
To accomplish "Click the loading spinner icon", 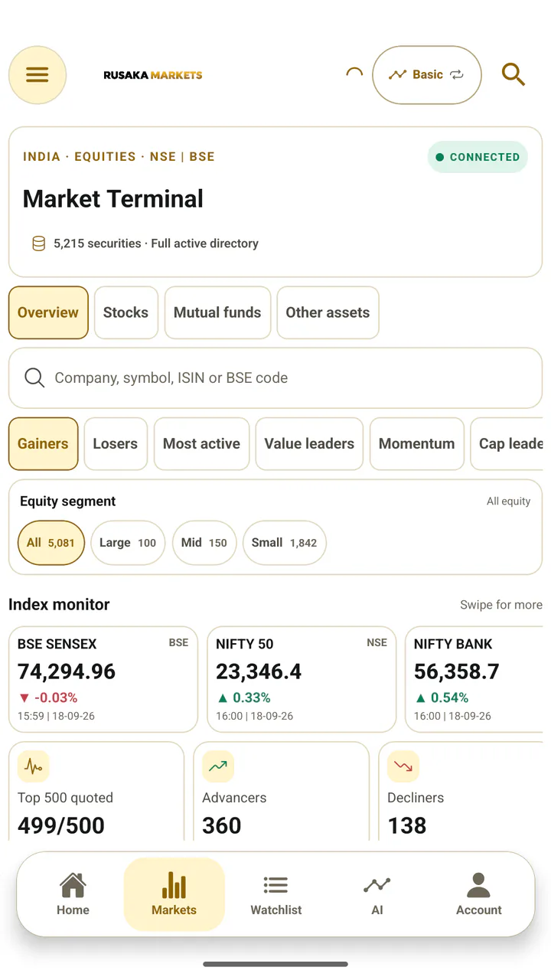I will (354, 74).
